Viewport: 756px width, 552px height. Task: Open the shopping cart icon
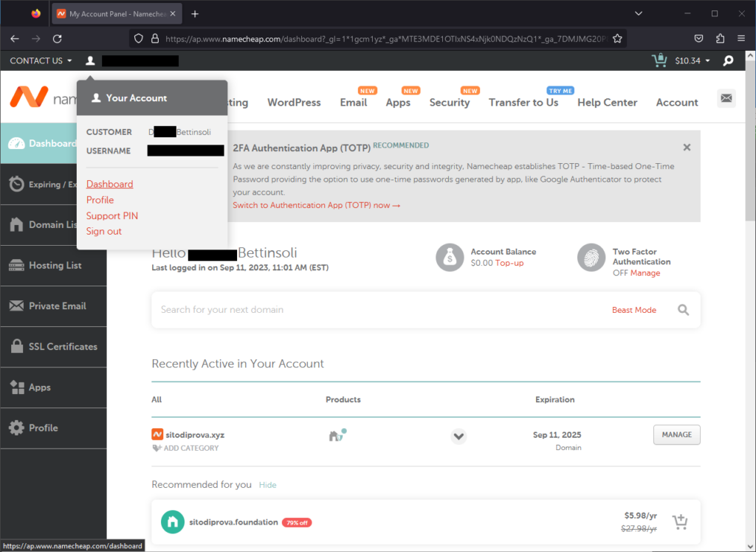tap(659, 61)
